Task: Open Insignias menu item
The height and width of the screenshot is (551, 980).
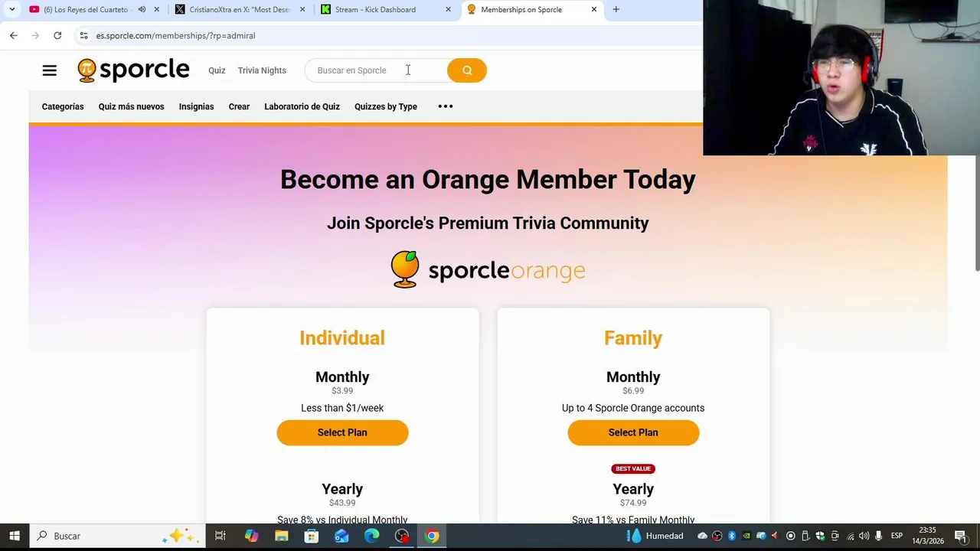Action: tap(196, 106)
